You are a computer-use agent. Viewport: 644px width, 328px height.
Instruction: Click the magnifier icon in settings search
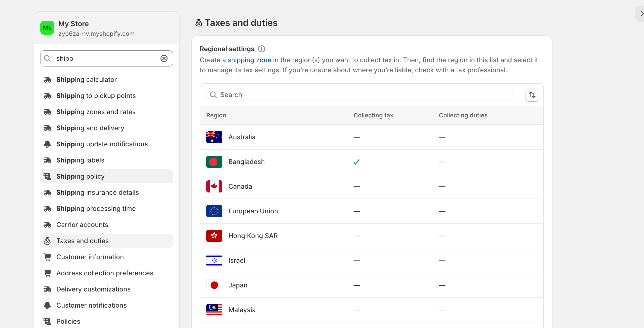[x=47, y=58]
